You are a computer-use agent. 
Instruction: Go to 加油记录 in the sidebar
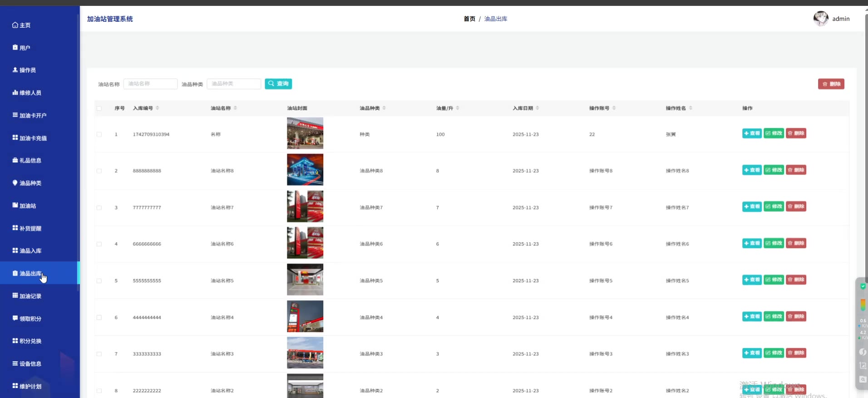[39, 296]
